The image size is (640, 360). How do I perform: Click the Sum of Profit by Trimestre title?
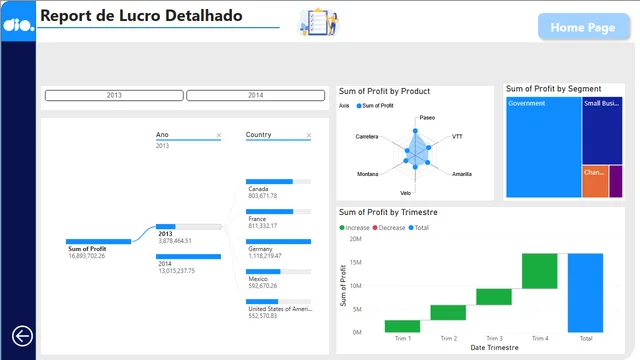388,212
